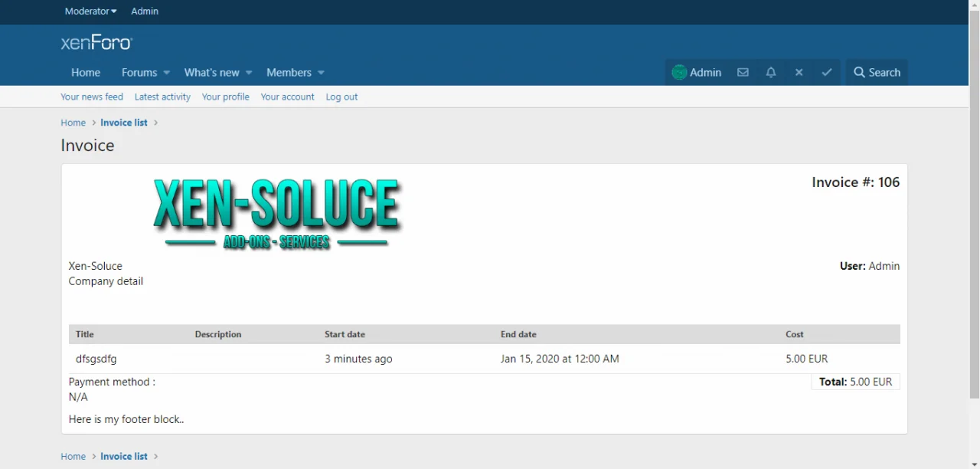Click the Log out link
Screen dimensions: 980x469
341,97
